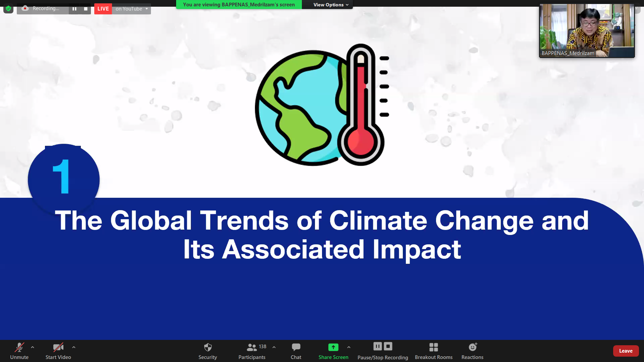644x362 pixels.
Task: Expand the audio options arrow beside Unmute
Action: pyautogui.click(x=33, y=347)
